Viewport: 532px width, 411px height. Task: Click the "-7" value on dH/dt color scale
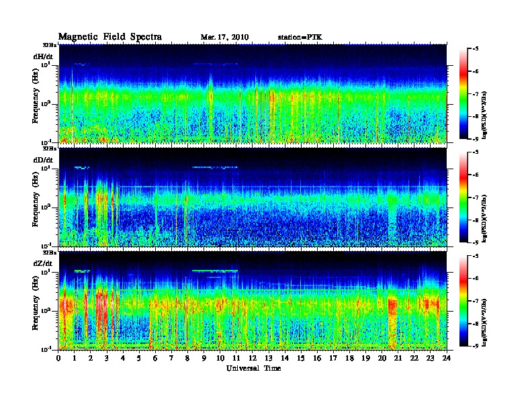pos(476,94)
